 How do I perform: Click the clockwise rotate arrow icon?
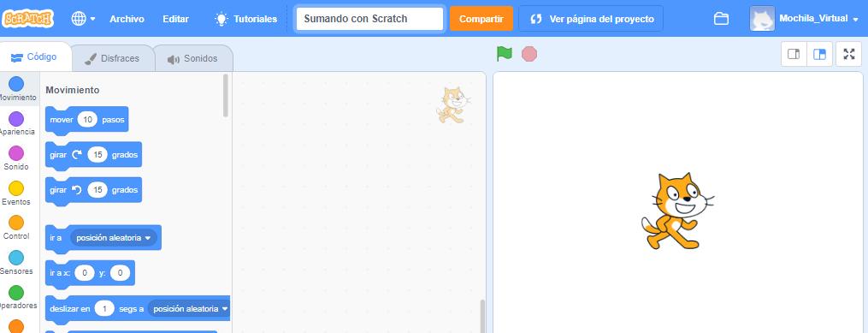(x=77, y=155)
